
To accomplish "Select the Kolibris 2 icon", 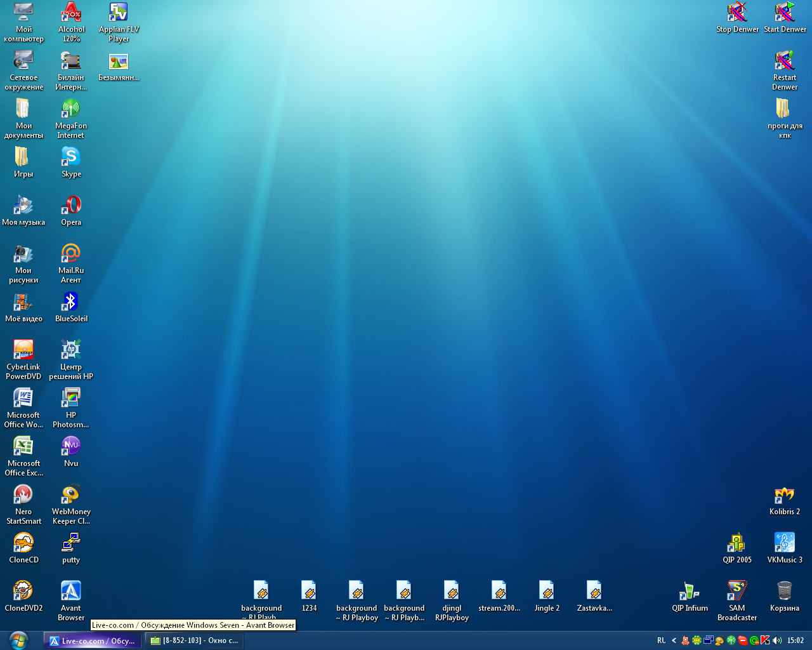I will click(x=784, y=495).
